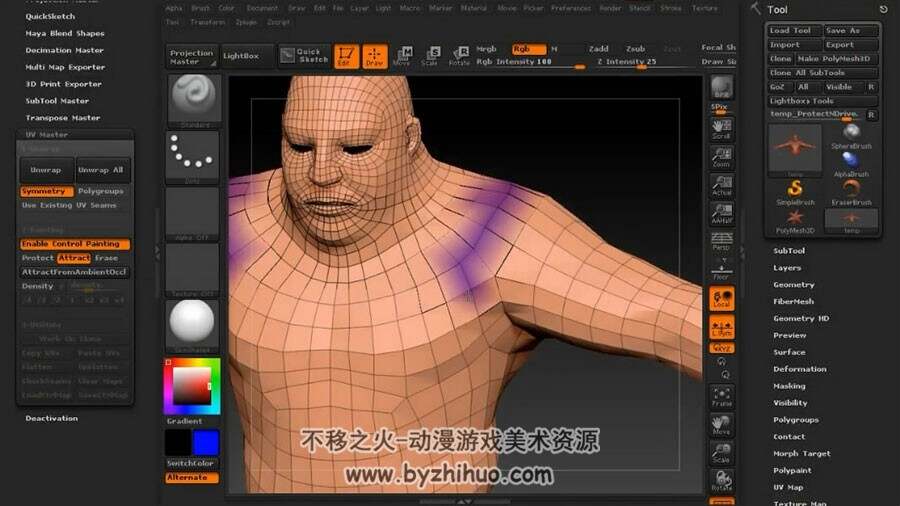Viewport: 900px width, 506px height.
Task: Click the AAHalf icon
Action: [x=721, y=213]
